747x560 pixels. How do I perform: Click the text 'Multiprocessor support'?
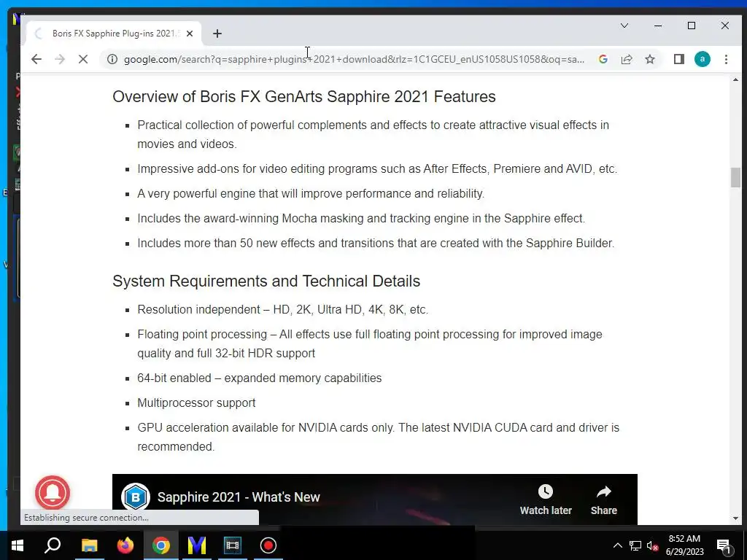196,402
